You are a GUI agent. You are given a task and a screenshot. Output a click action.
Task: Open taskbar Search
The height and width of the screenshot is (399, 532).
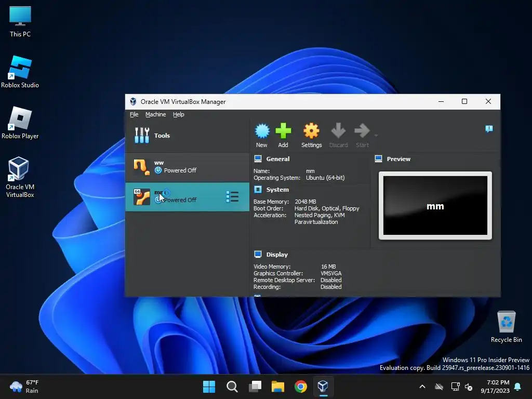pyautogui.click(x=232, y=387)
